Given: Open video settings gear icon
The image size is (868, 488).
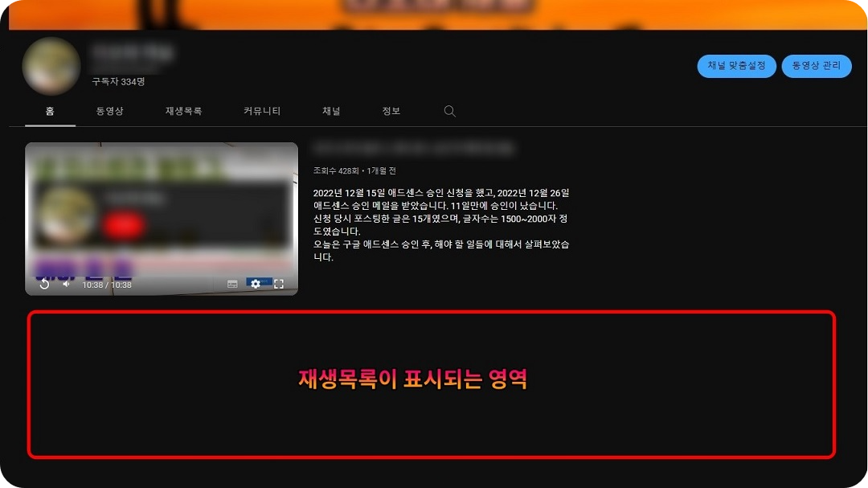Looking at the screenshot, I should pyautogui.click(x=256, y=284).
